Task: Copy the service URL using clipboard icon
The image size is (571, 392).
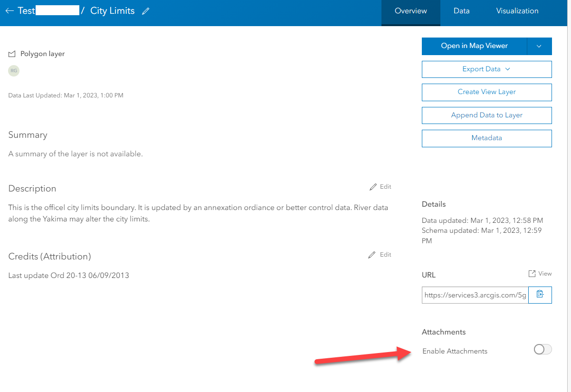Action: click(x=540, y=295)
